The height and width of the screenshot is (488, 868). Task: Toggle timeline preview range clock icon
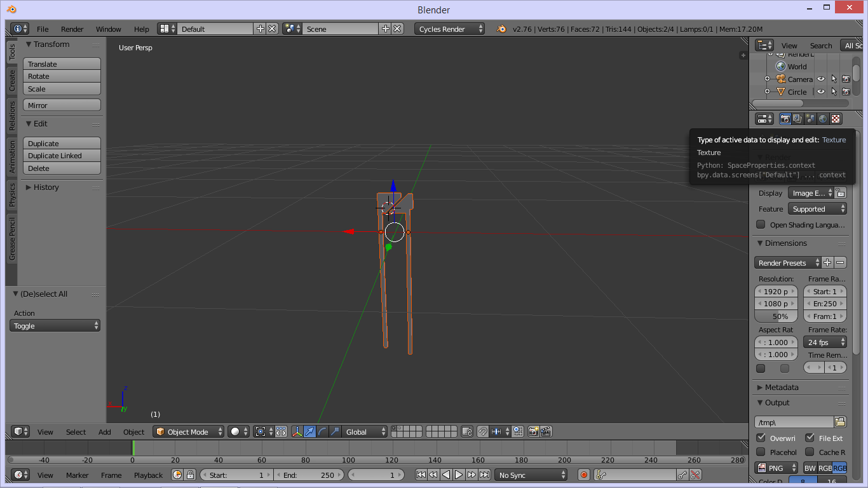pos(177,475)
